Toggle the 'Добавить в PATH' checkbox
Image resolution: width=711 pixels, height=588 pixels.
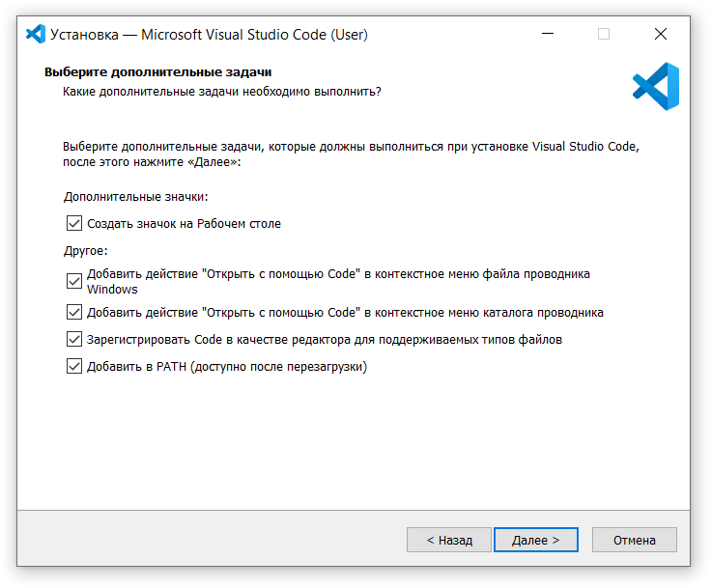(x=74, y=366)
